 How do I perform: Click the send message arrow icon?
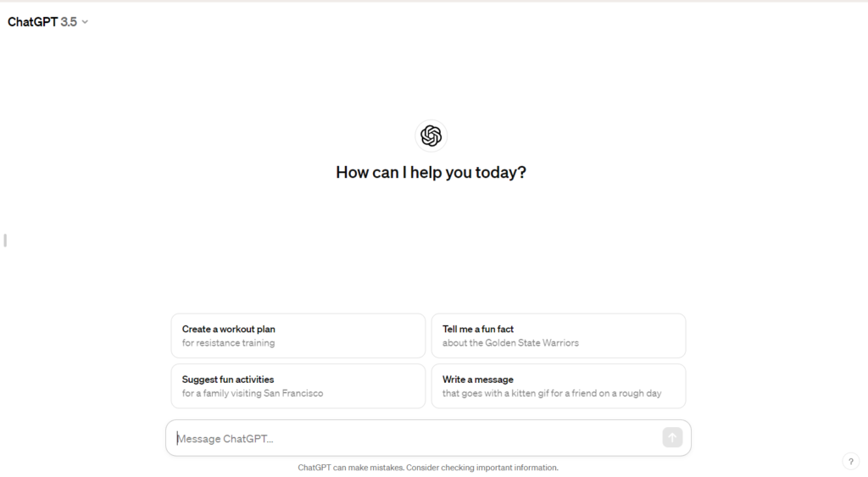coord(672,438)
